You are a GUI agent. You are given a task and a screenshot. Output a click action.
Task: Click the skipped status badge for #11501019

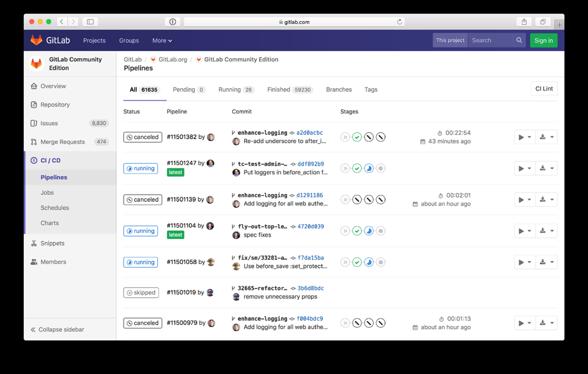coord(141,293)
